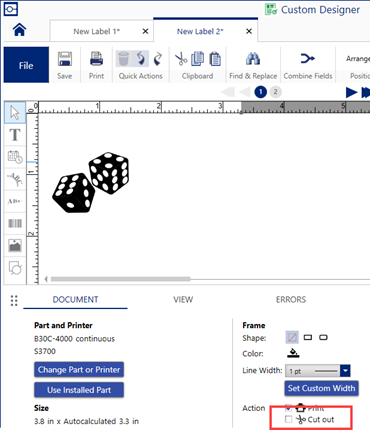
Task: Go to the Home icon
Action: 19,30
